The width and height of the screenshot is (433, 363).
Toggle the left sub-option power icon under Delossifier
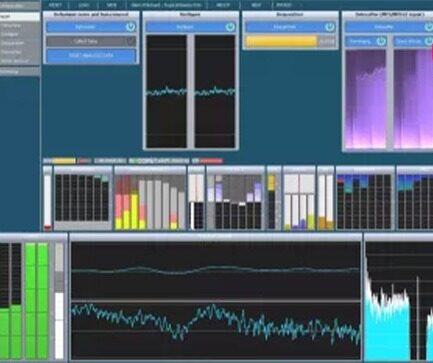(381, 41)
